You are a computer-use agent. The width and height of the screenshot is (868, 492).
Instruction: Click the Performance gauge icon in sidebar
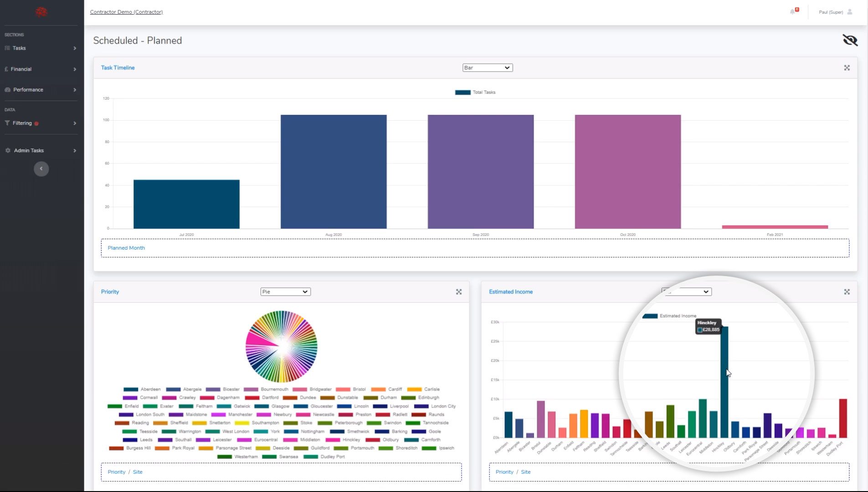click(x=8, y=90)
